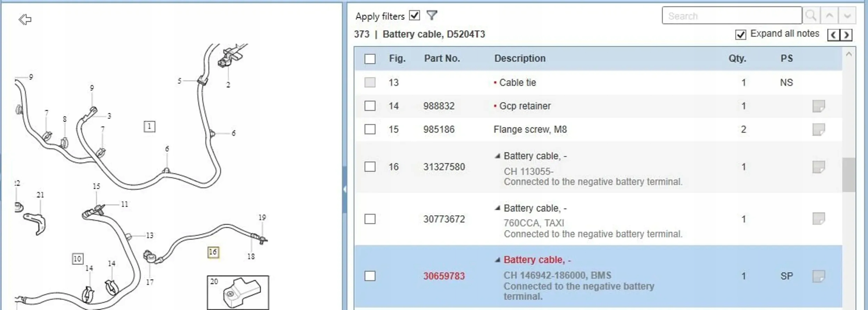Sort by the Description column header
The image size is (868, 310).
pyautogui.click(x=520, y=58)
